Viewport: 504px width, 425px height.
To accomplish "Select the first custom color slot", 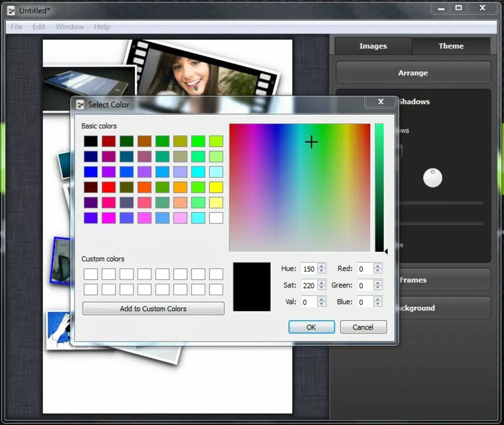I will coord(91,274).
